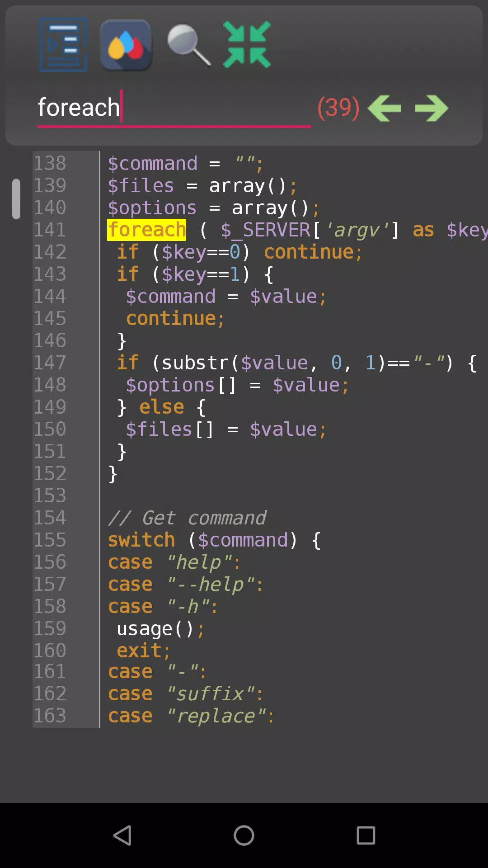Place cursor on switch ($command) line

point(214,540)
